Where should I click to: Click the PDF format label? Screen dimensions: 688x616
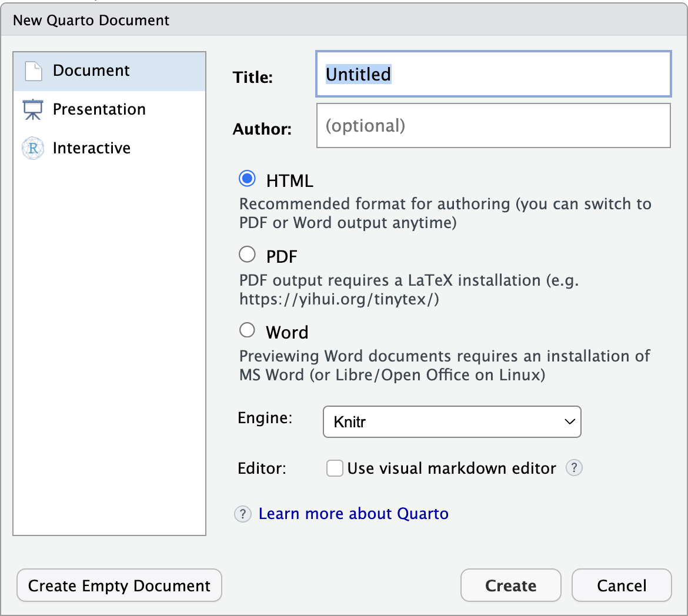[x=282, y=257]
